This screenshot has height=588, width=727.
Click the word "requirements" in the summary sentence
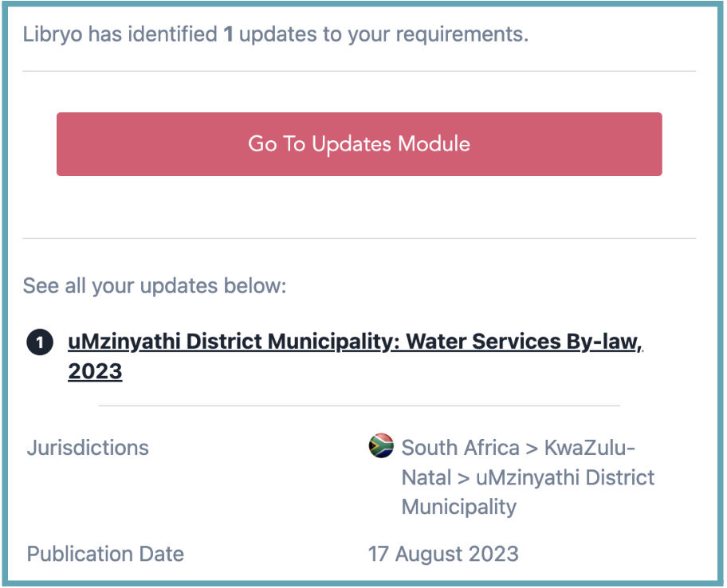click(x=461, y=35)
